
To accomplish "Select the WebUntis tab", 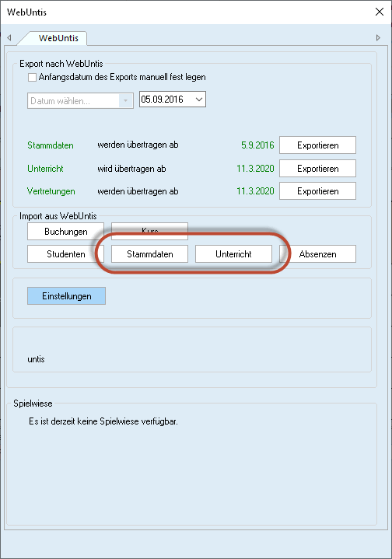I will 57,38.
